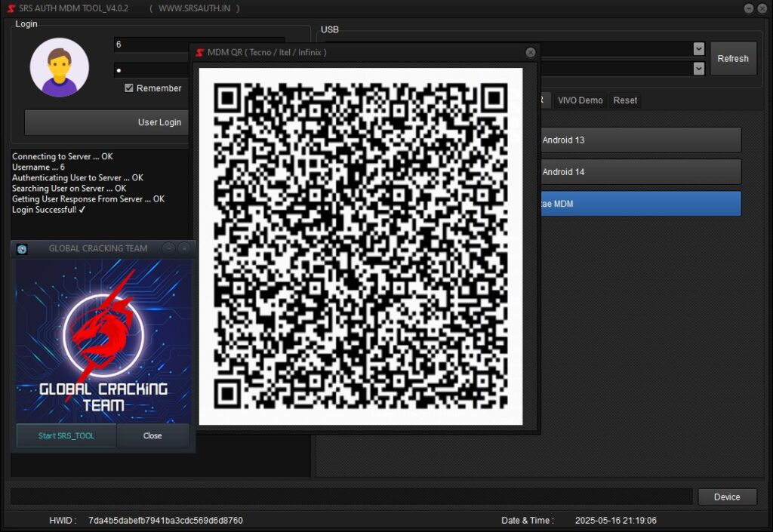773x532 pixels.
Task: Click 'Authenticating User to Server' log line
Action: (x=78, y=177)
